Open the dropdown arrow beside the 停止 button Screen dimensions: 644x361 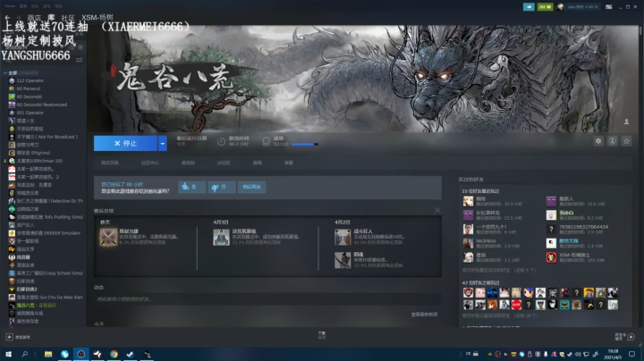coord(163,143)
